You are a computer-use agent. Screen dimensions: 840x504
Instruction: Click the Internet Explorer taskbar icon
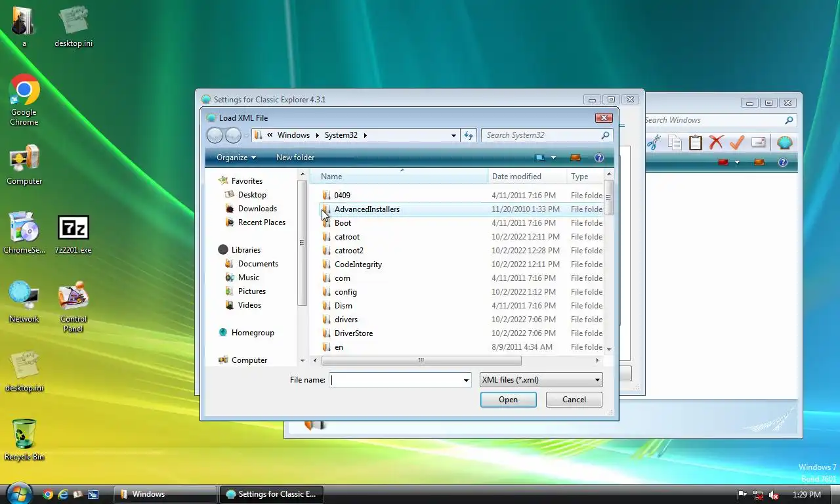63,494
